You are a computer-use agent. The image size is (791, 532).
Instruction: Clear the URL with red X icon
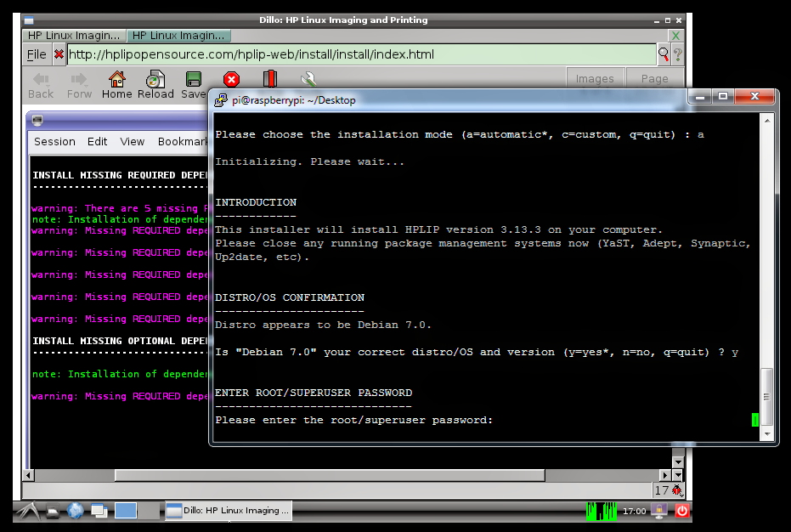(59, 54)
